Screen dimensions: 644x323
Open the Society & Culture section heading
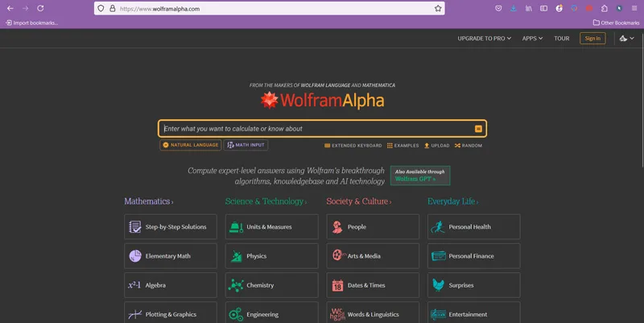[x=358, y=201]
